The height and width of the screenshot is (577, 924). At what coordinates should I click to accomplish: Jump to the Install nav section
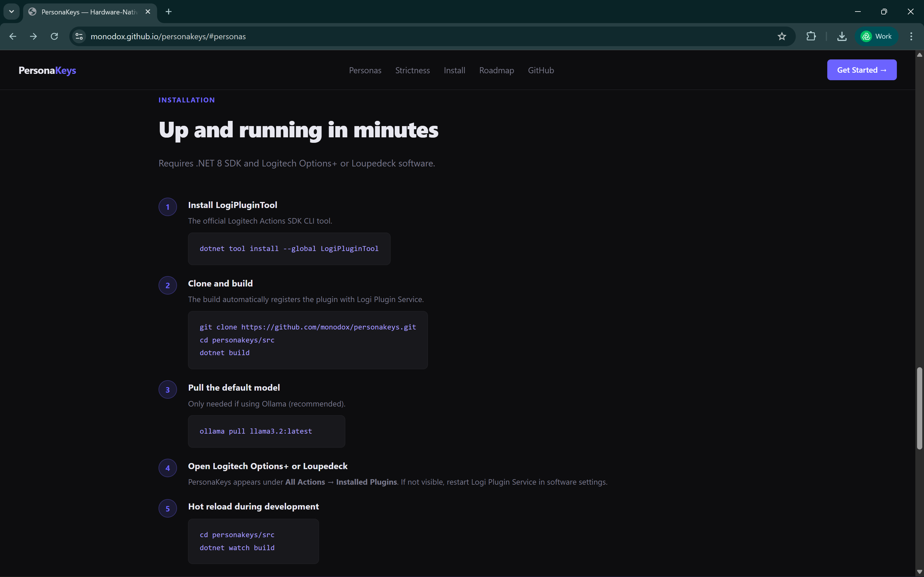454,70
